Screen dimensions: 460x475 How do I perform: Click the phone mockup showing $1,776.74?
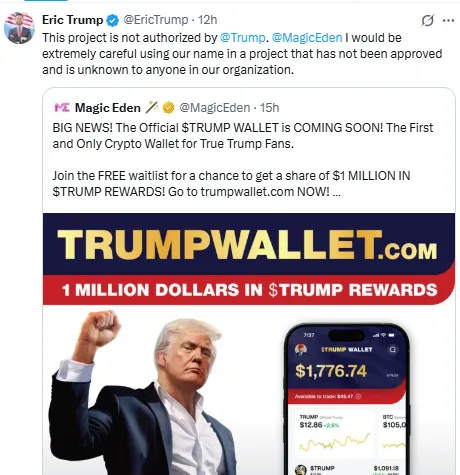[x=347, y=399]
